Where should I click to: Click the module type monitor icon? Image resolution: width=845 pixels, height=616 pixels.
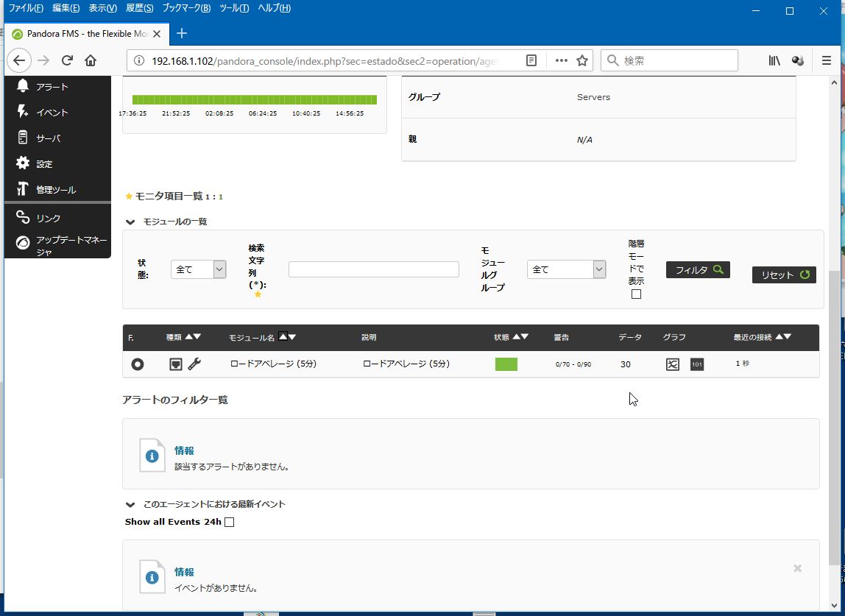(176, 364)
